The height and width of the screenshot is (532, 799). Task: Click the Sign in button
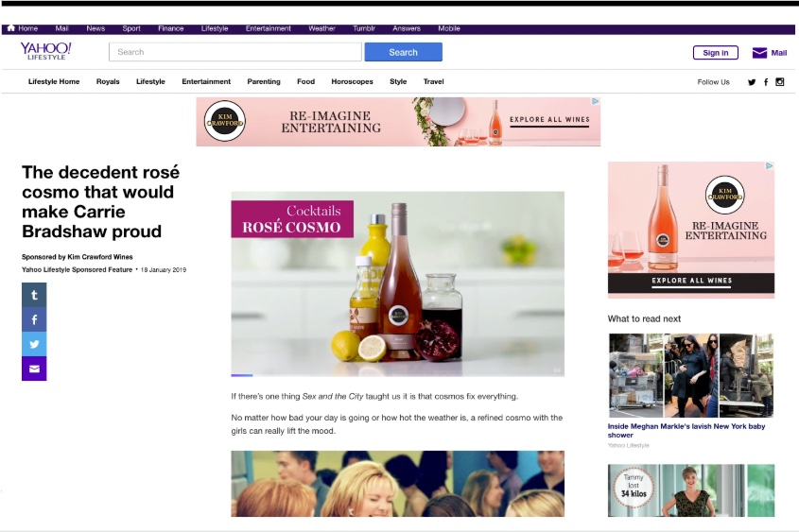point(716,52)
